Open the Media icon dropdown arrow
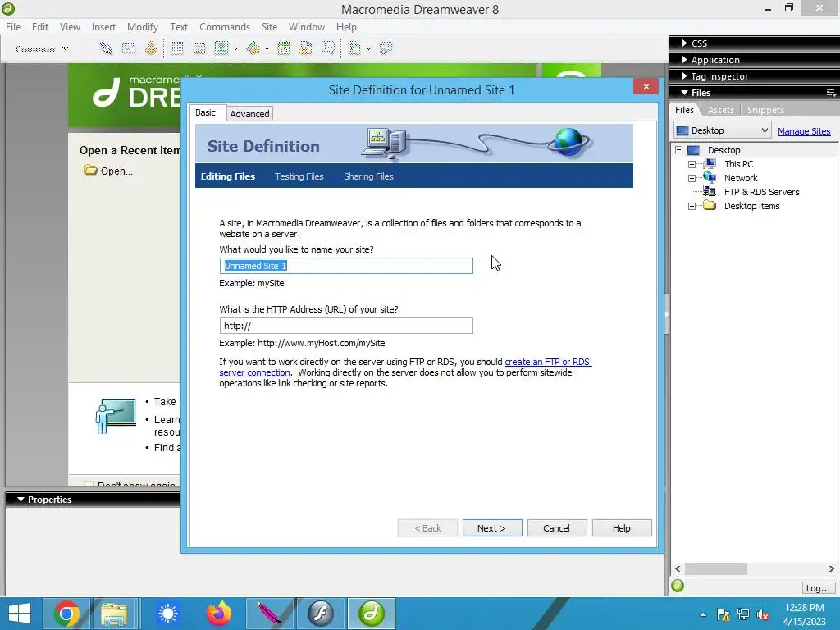The height and width of the screenshot is (630, 840). [x=267, y=48]
